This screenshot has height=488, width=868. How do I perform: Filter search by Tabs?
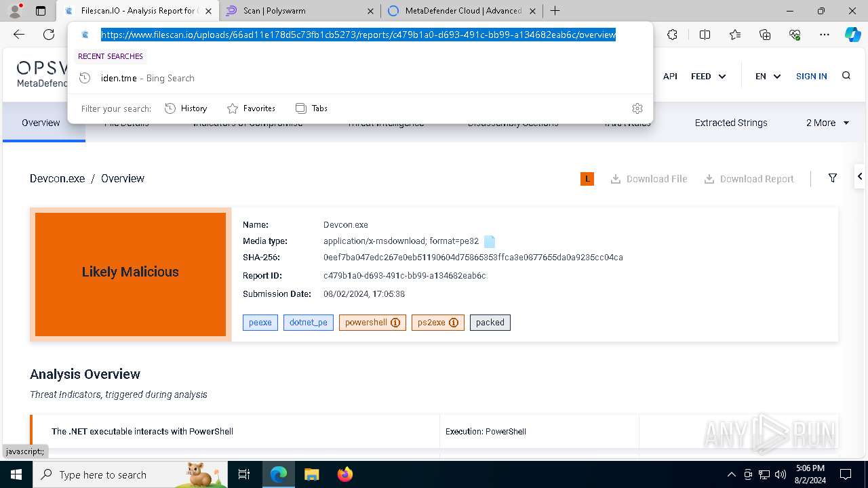pos(311,108)
